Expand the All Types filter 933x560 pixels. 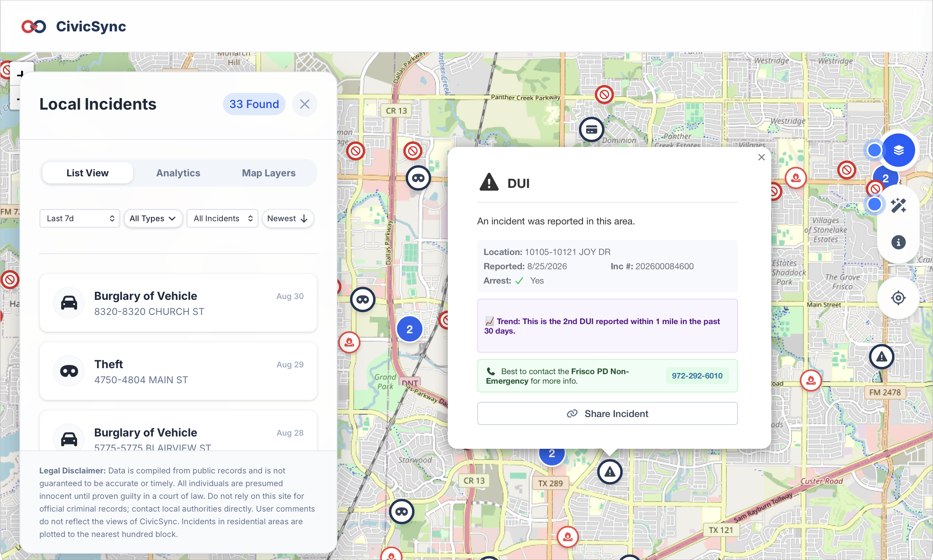click(x=153, y=218)
